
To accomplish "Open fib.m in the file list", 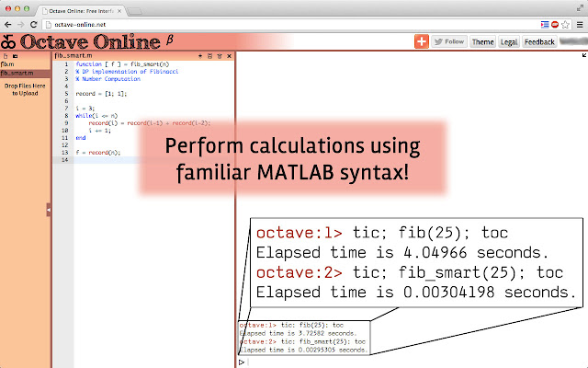I will (x=25, y=64).
